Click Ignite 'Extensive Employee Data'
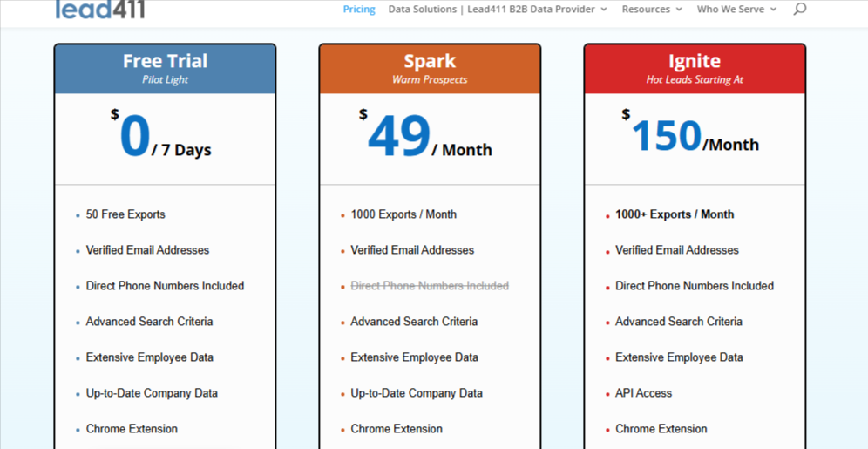The height and width of the screenshot is (449, 868). tap(679, 357)
